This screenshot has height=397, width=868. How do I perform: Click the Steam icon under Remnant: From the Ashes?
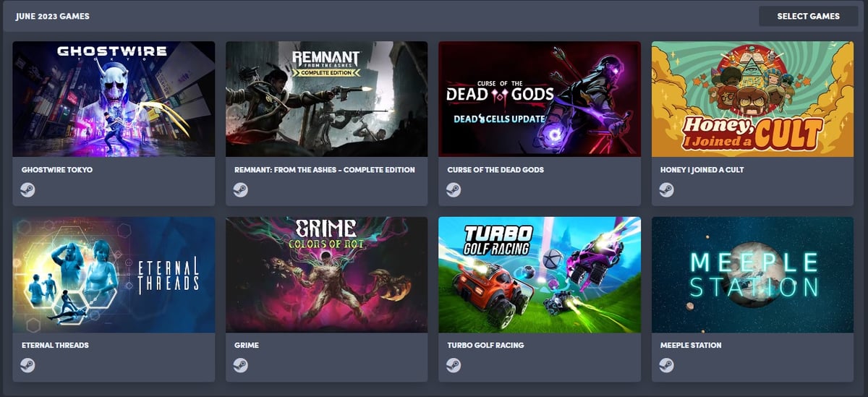click(x=241, y=190)
